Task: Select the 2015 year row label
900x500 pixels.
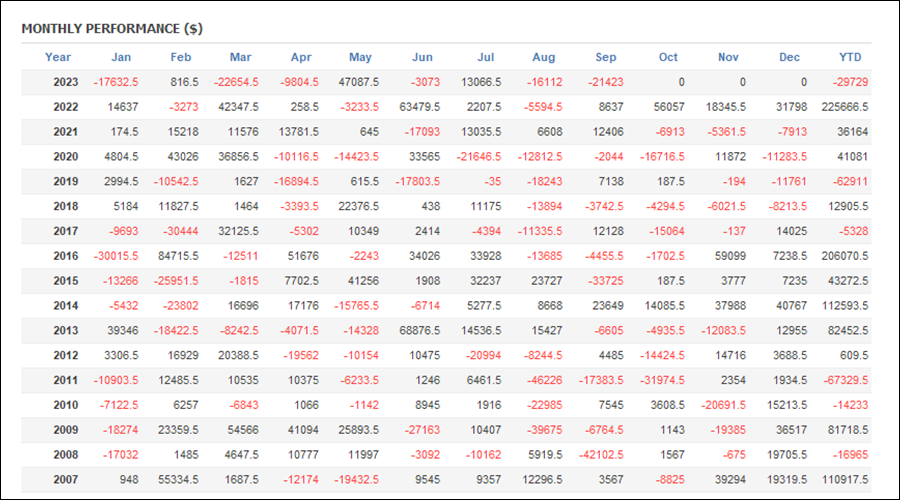Action: point(66,281)
